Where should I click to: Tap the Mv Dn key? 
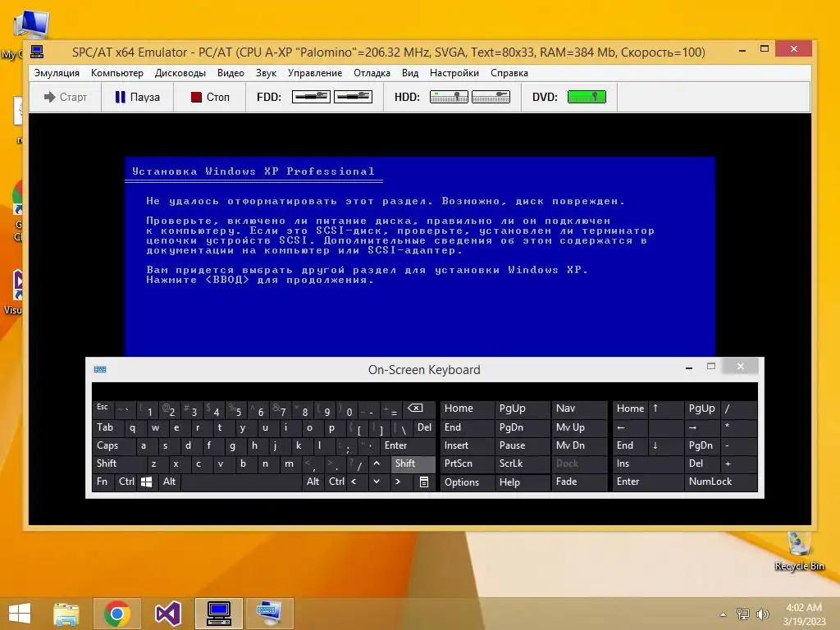pyautogui.click(x=580, y=445)
